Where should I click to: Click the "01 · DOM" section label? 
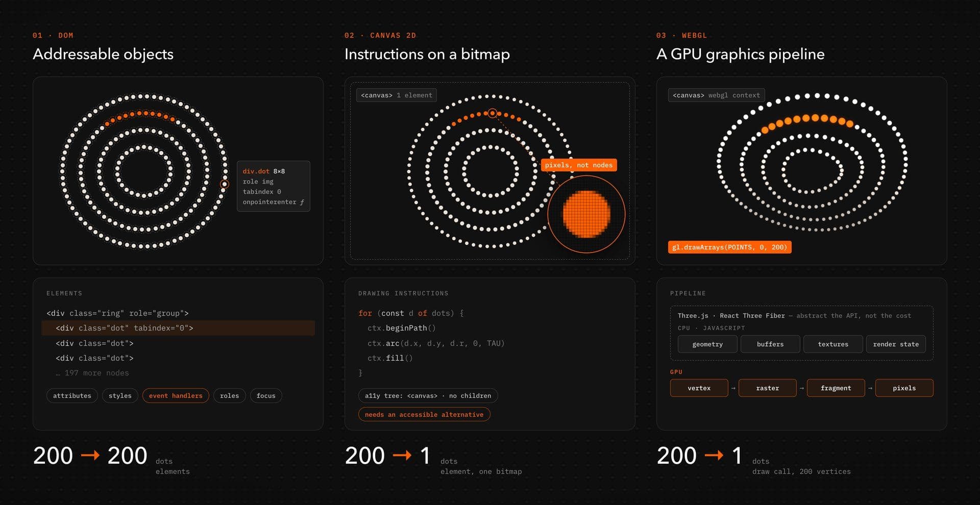pyautogui.click(x=53, y=35)
